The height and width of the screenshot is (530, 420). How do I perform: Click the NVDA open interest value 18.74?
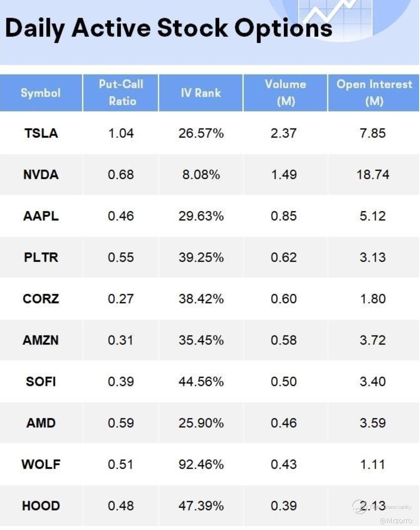[x=373, y=175]
